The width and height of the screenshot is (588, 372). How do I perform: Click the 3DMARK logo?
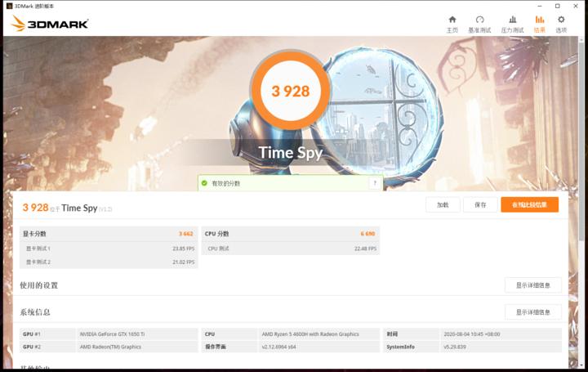(x=50, y=24)
